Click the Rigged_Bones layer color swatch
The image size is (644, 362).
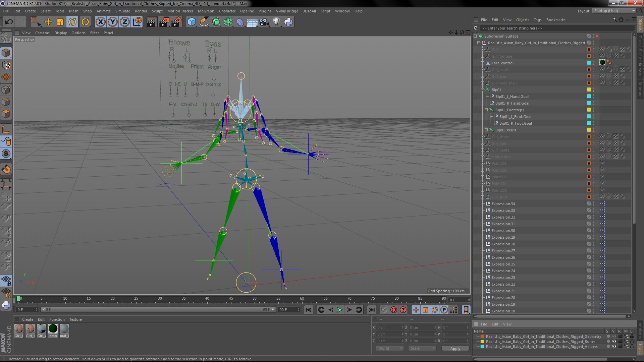coord(482,342)
